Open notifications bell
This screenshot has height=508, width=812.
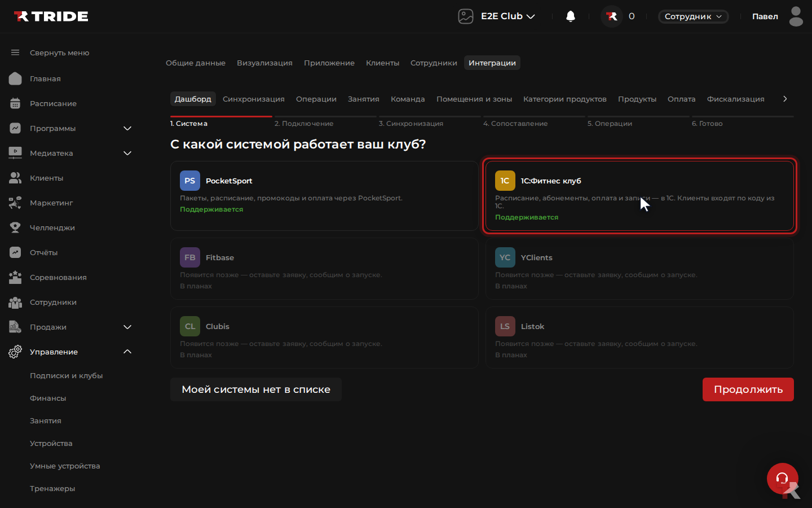pyautogui.click(x=571, y=16)
